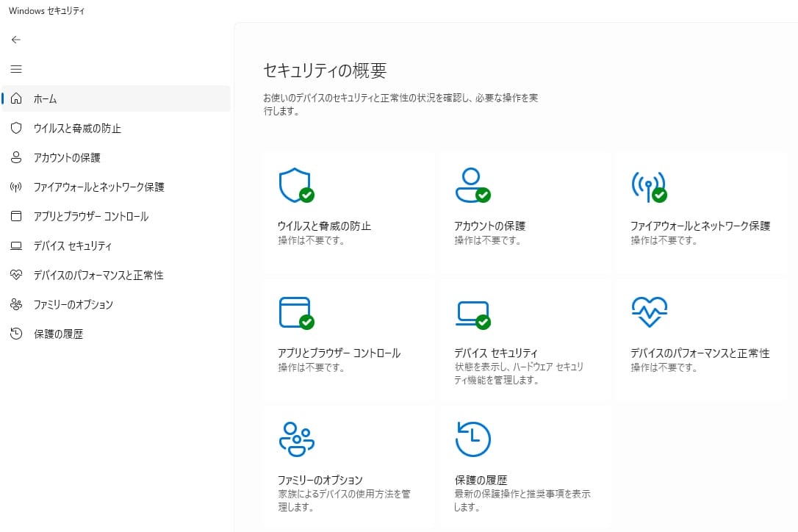Click the clock history icon in sidebar

tap(16, 334)
